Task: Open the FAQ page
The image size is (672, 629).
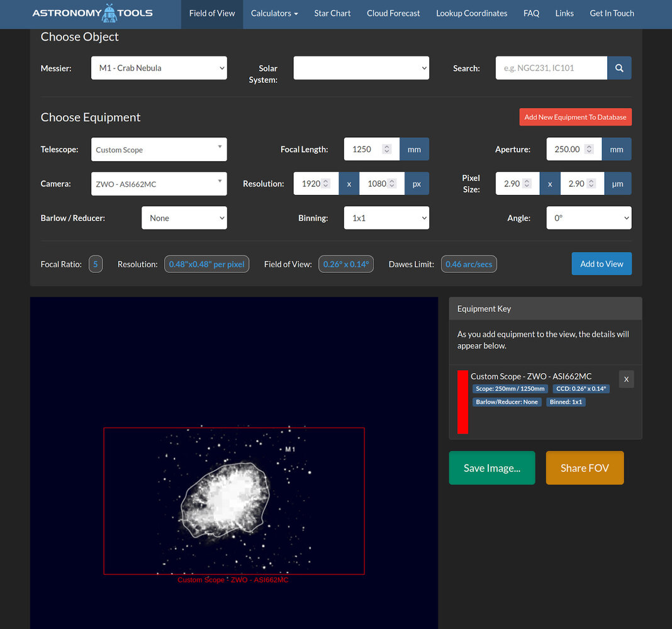Action: (x=531, y=13)
